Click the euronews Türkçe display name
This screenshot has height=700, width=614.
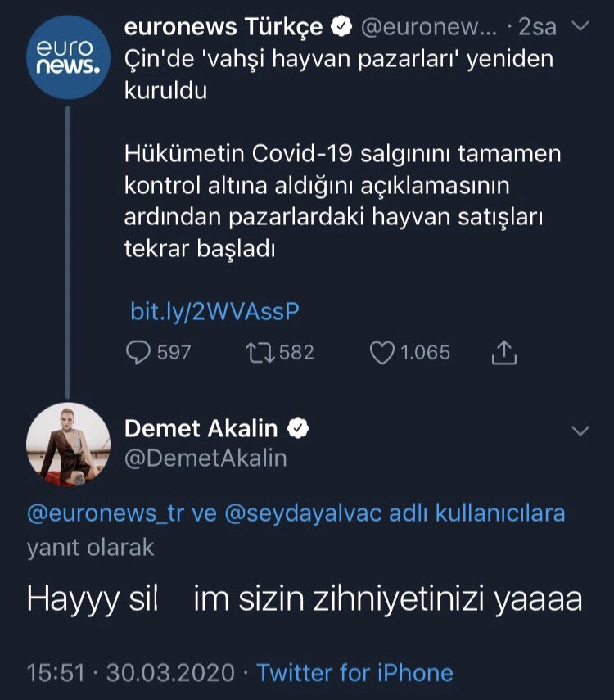[223, 27]
